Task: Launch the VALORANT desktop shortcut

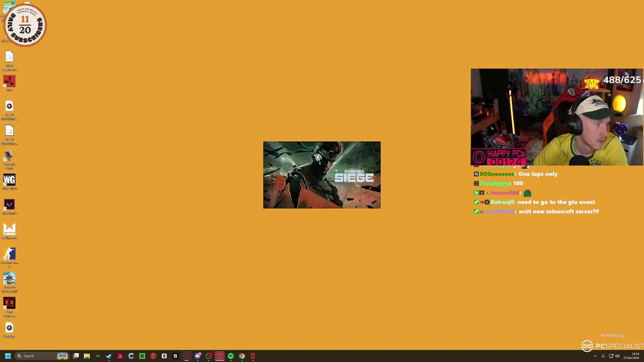Action: pos(9,207)
